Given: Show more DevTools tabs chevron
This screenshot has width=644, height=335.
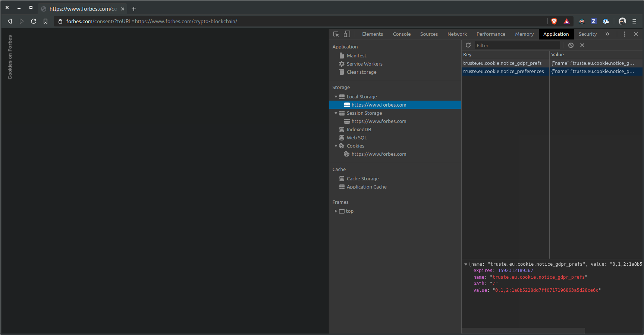Looking at the screenshot, I should (x=607, y=34).
